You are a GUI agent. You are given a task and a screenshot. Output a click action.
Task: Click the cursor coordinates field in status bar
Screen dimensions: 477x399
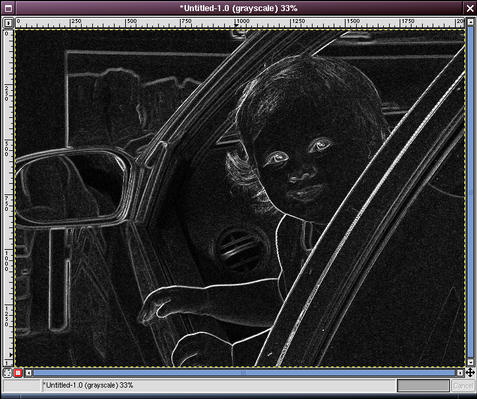click(22, 386)
